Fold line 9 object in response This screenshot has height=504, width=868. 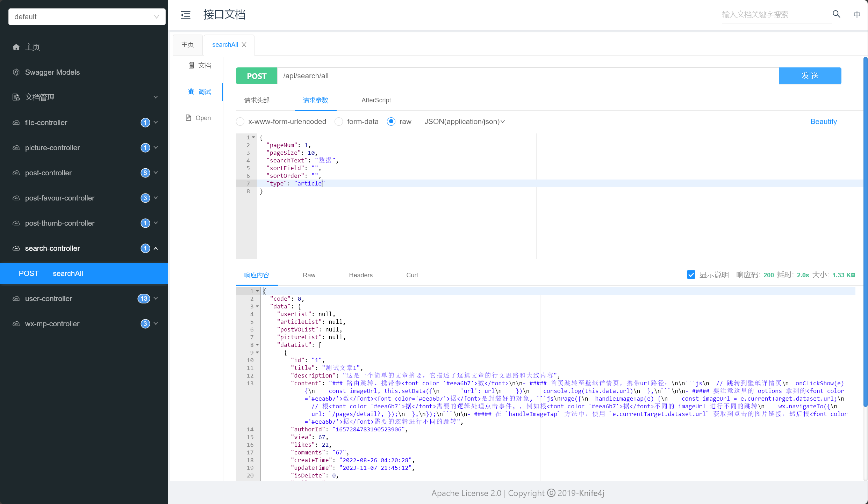(x=257, y=352)
